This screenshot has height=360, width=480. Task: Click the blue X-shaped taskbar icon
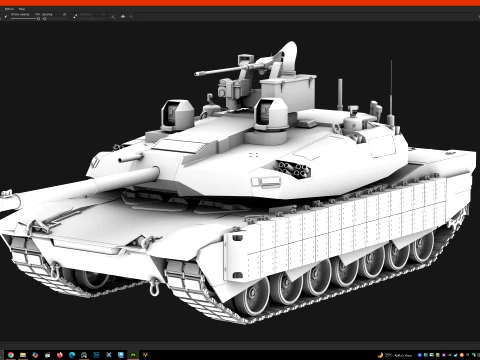pos(109,355)
